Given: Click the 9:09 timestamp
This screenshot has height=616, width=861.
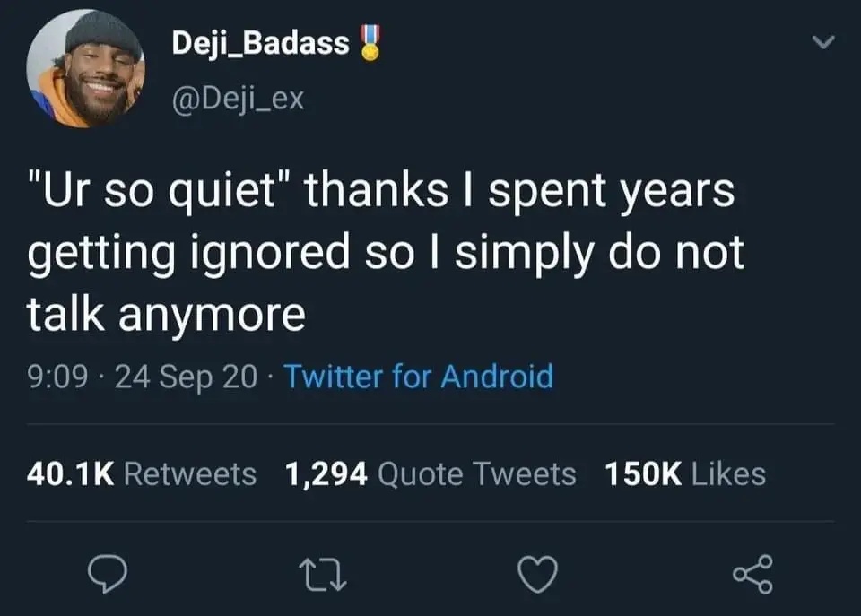Looking at the screenshot, I should point(58,376).
